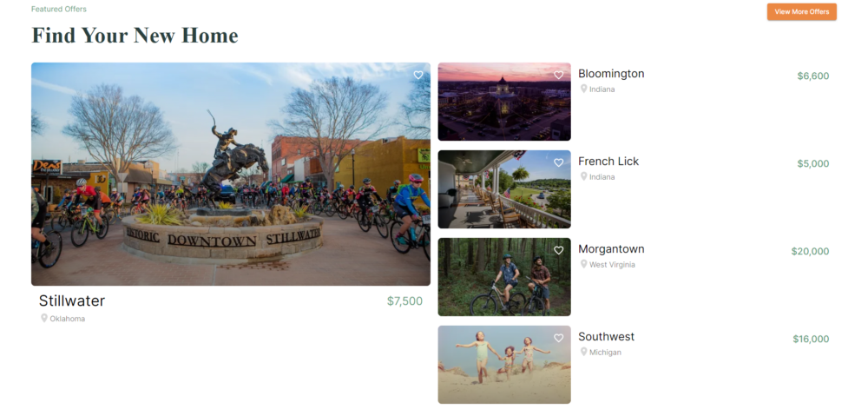The image size is (868, 416).
Task: Favorite the Stillwater listing with the heart icon
Action: click(418, 75)
